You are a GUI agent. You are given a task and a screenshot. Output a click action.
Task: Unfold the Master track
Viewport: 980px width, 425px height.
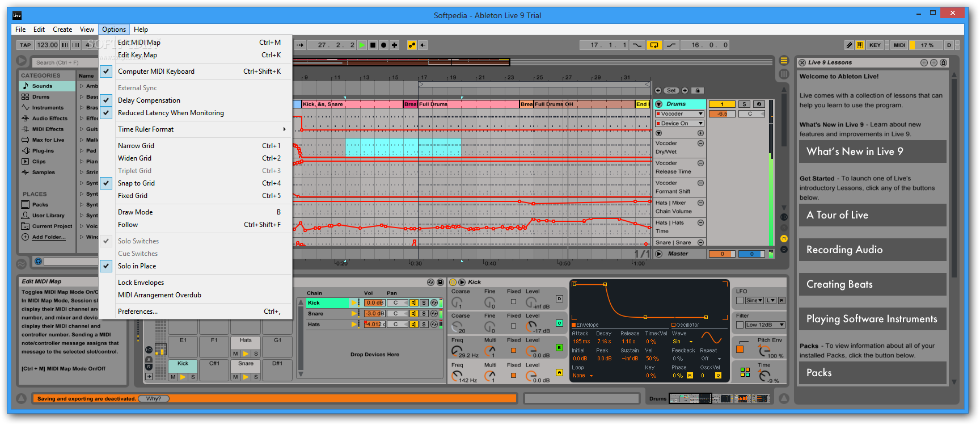pyautogui.click(x=659, y=254)
